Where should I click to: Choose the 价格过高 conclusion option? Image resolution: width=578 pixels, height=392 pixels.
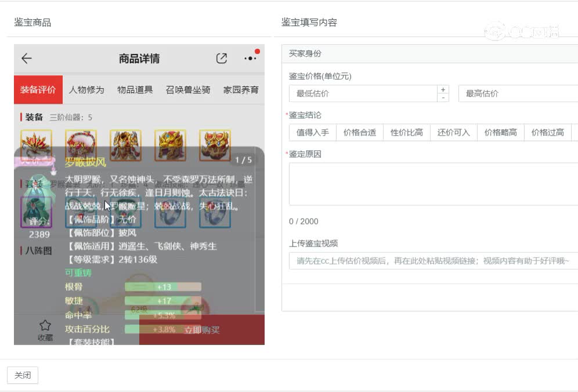548,133
